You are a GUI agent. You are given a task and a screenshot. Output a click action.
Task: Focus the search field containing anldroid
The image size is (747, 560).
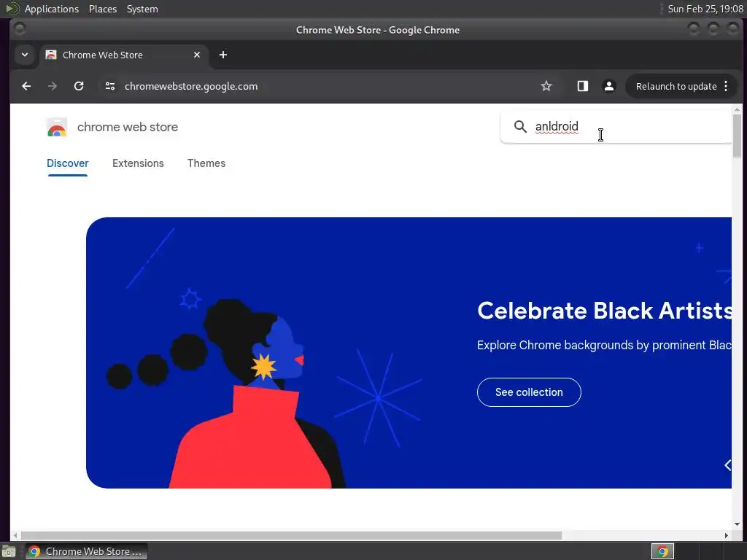click(616, 127)
